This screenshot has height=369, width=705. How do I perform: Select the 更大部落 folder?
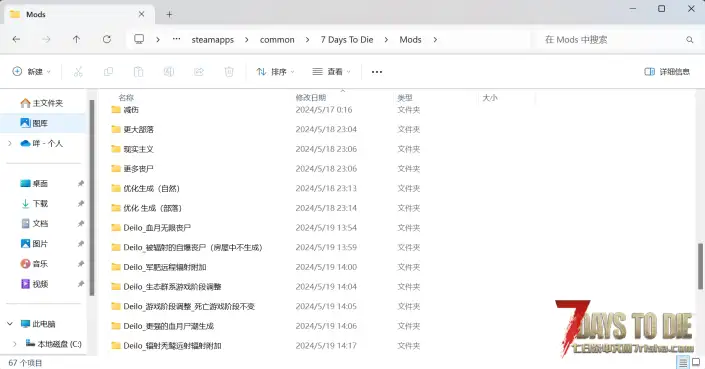pos(133,129)
